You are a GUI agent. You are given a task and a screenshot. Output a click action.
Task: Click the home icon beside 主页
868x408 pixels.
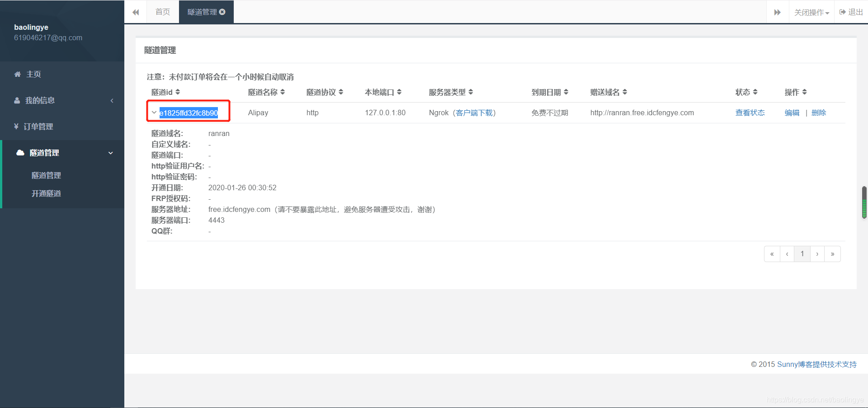coord(17,74)
